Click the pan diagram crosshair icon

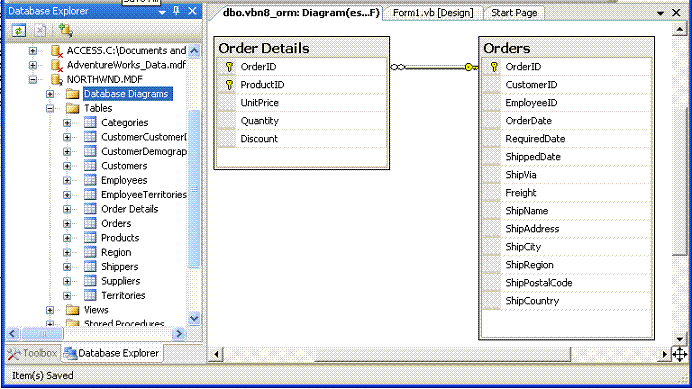680,354
